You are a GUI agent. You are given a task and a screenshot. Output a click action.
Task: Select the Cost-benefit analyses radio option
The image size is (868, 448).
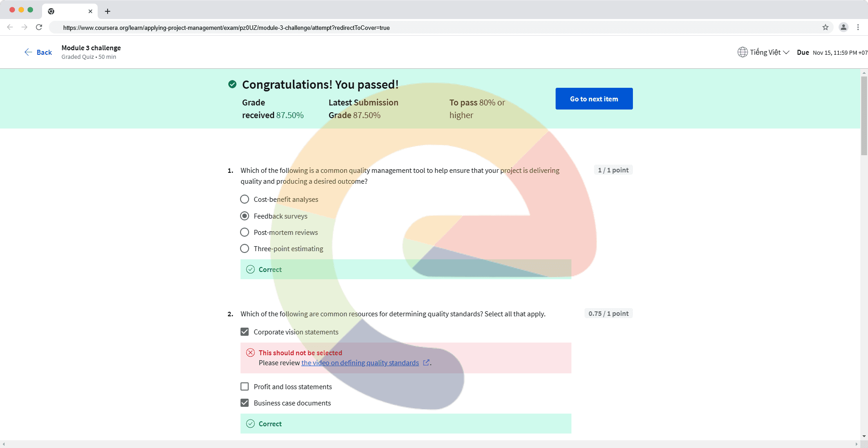(245, 199)
